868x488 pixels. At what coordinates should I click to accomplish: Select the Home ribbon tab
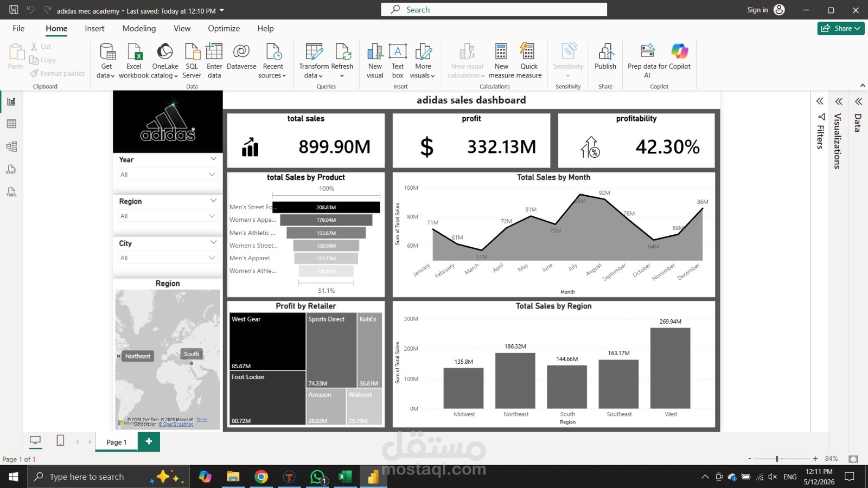56,28
